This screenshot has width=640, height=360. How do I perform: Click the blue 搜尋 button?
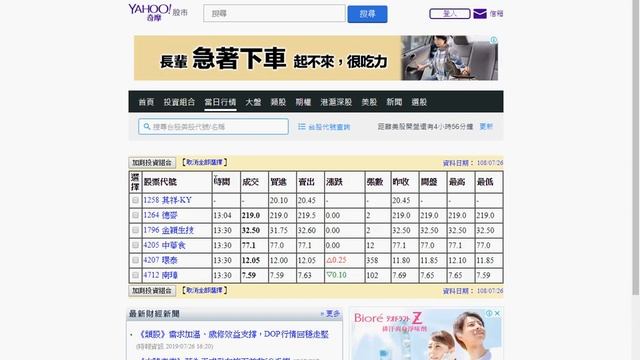367,14
